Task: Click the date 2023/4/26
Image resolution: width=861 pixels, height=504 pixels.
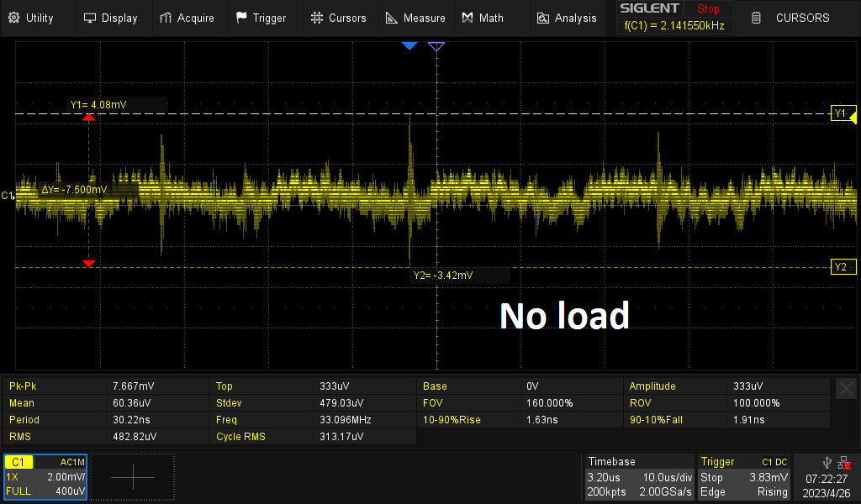Action: pos(827,493)
